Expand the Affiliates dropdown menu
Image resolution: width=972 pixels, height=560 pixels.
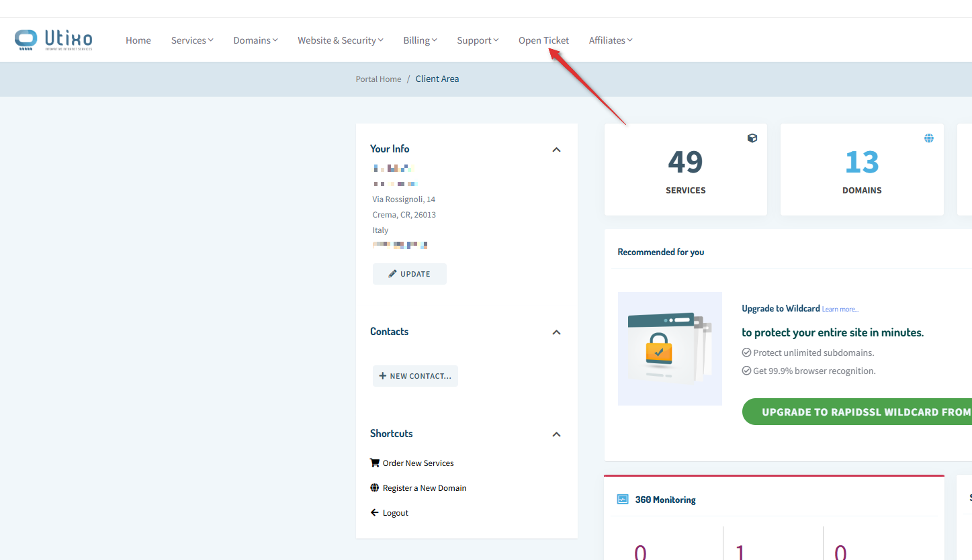[x=611, y=40]
